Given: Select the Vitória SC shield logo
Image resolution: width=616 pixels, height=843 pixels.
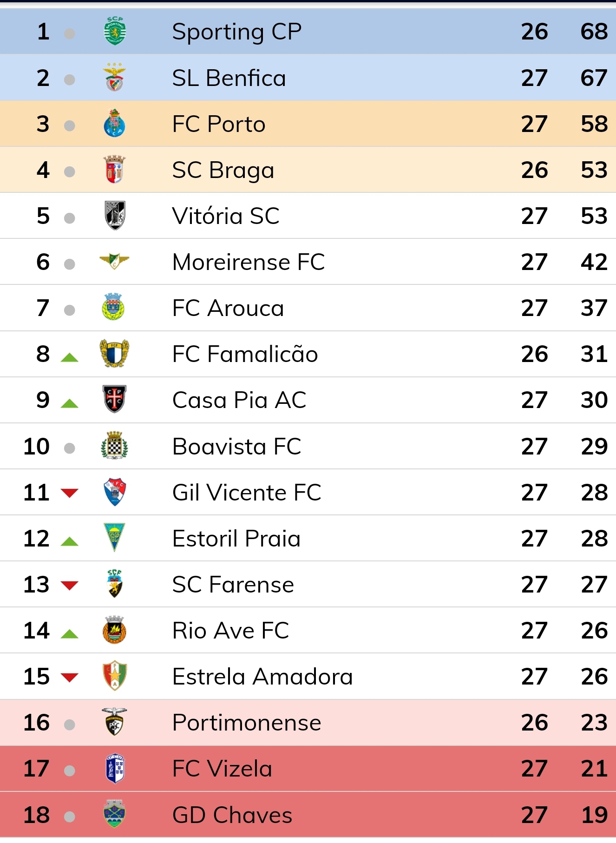Looking at the screenshot, I should [x=114, y=216].
